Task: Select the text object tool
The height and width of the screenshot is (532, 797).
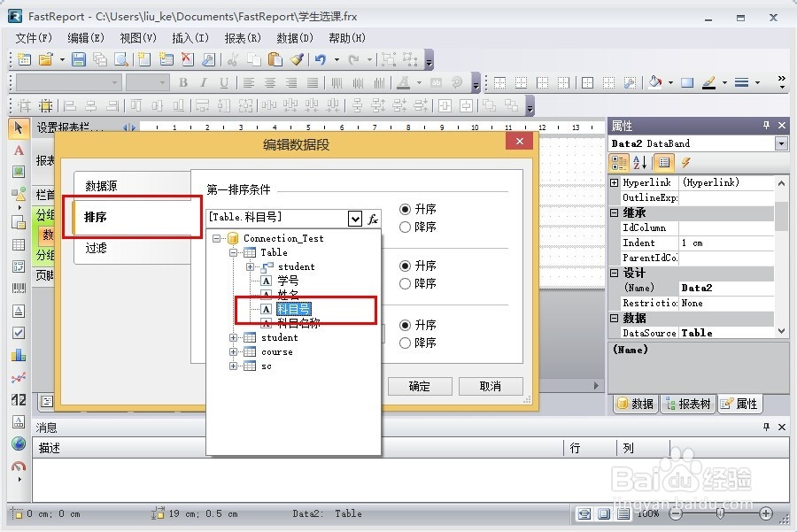Action: tap(19, 151)
